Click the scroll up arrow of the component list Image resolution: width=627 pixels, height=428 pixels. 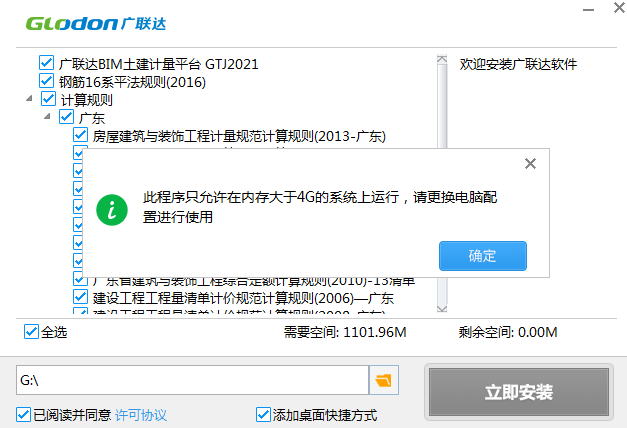coord(442,59)
